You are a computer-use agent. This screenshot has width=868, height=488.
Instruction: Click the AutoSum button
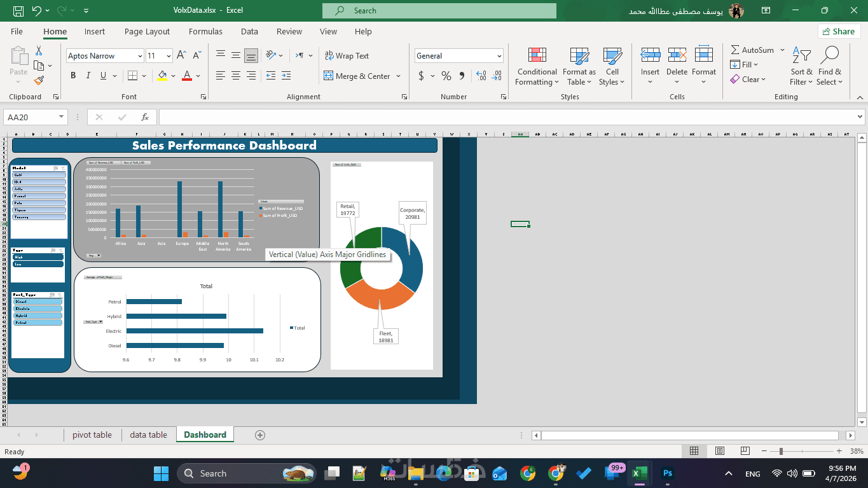752,50
